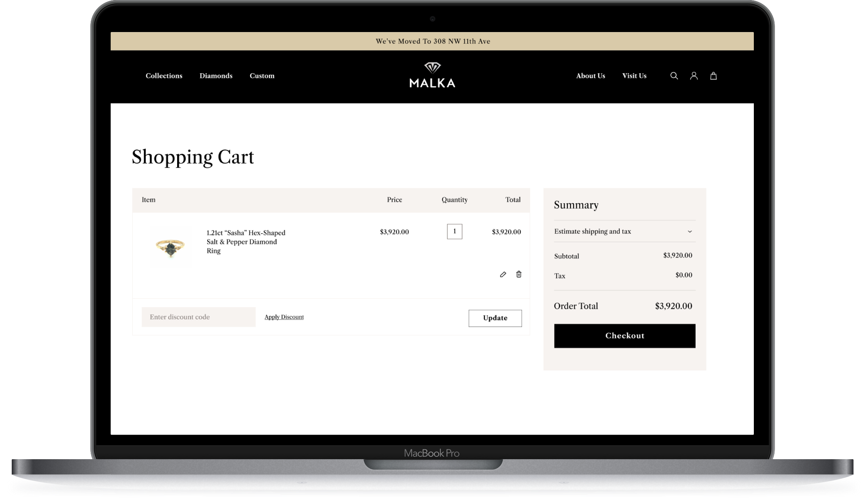Focus the discount code input field
868x501 pixels.
[x=199, y=317]
